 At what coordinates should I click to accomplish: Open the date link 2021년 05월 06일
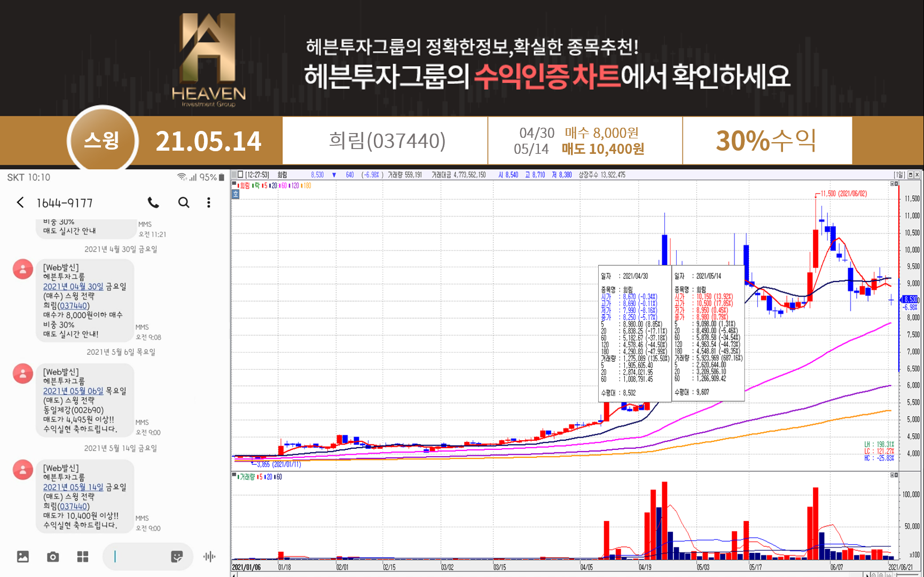tap(73, 391)
